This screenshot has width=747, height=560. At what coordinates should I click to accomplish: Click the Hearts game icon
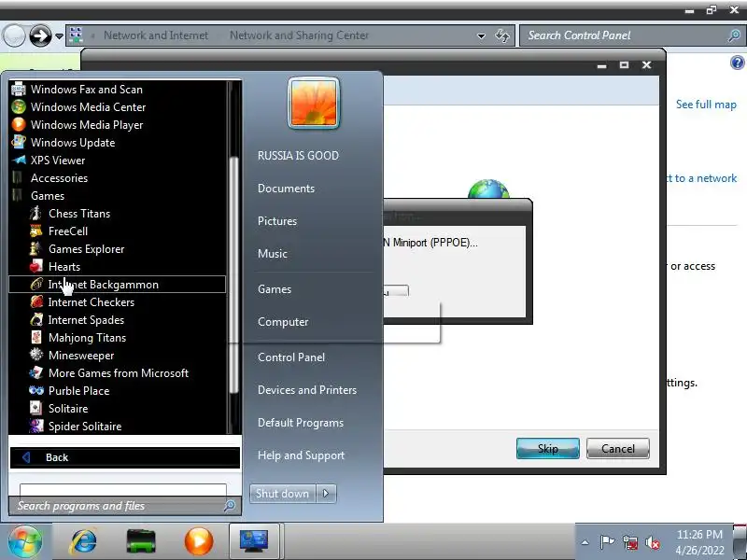(x=36, y=266)
